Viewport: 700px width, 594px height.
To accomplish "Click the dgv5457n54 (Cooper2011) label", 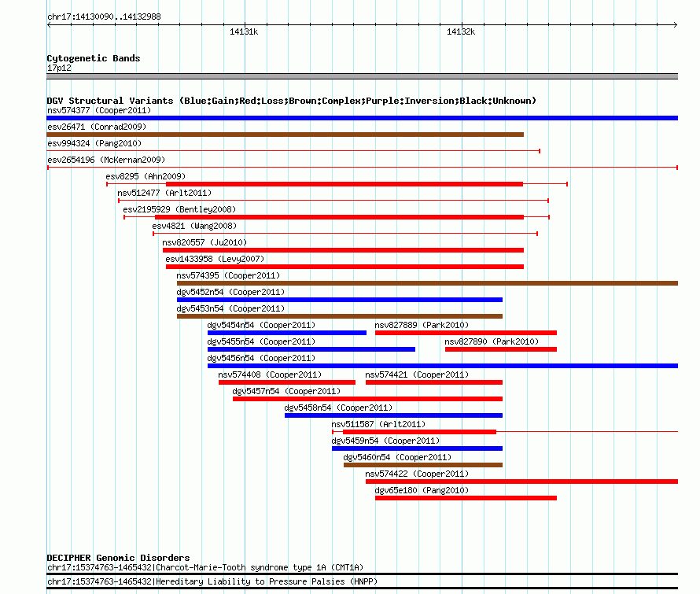I will coord(286,391).
